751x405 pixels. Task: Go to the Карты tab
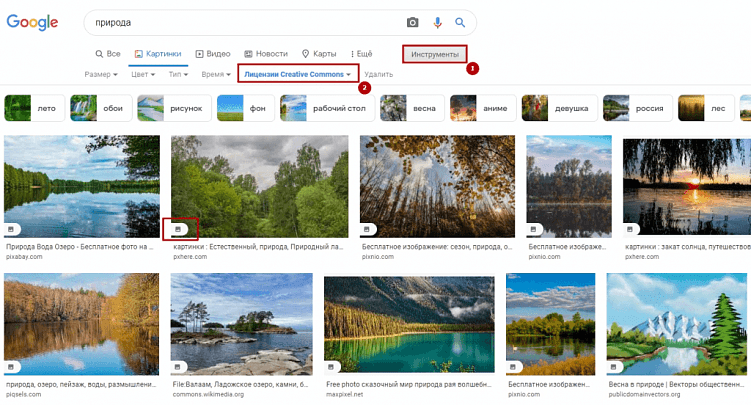319,54
